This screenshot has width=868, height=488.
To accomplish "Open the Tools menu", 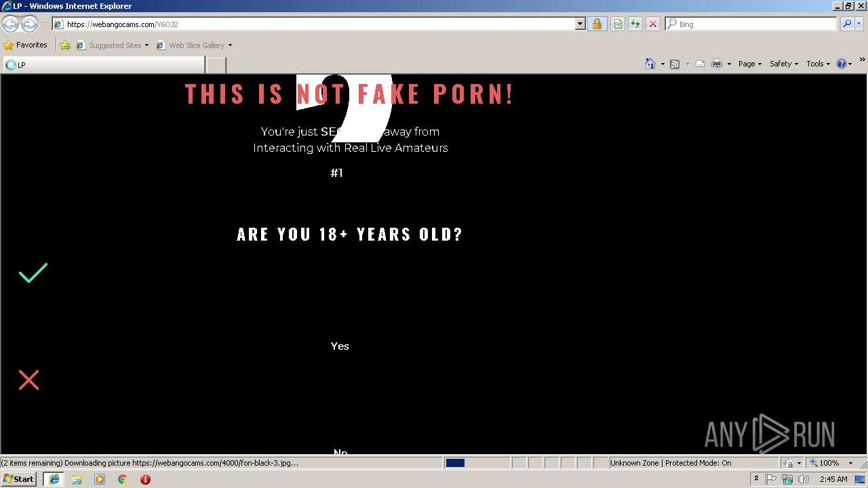I will [x=818, y=64].
